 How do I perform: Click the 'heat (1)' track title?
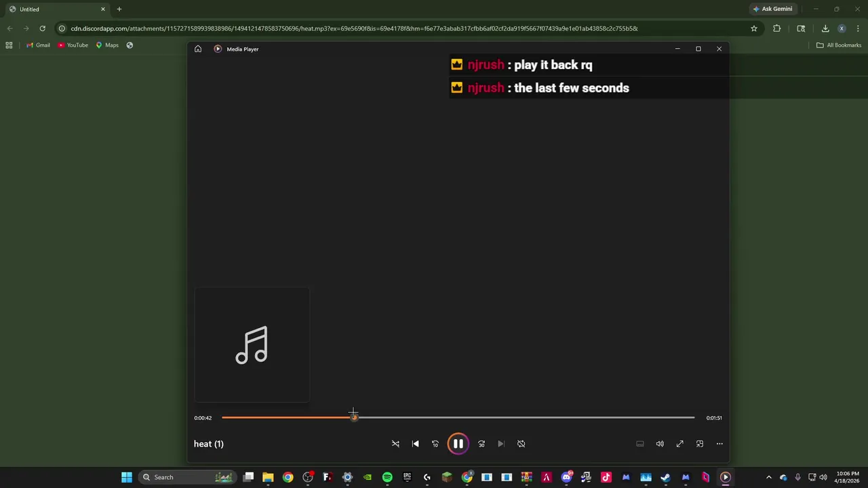pos(209,444)
